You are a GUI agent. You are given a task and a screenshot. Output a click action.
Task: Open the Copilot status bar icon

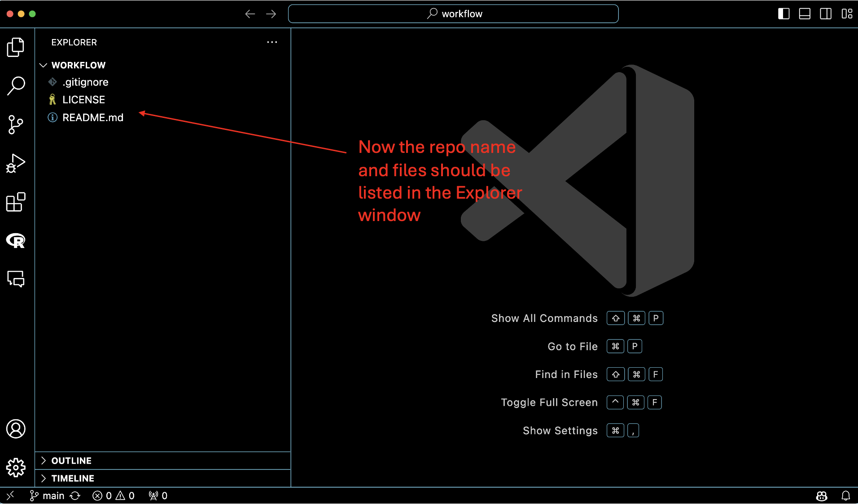pyautogui.click(x=822, y=495)
